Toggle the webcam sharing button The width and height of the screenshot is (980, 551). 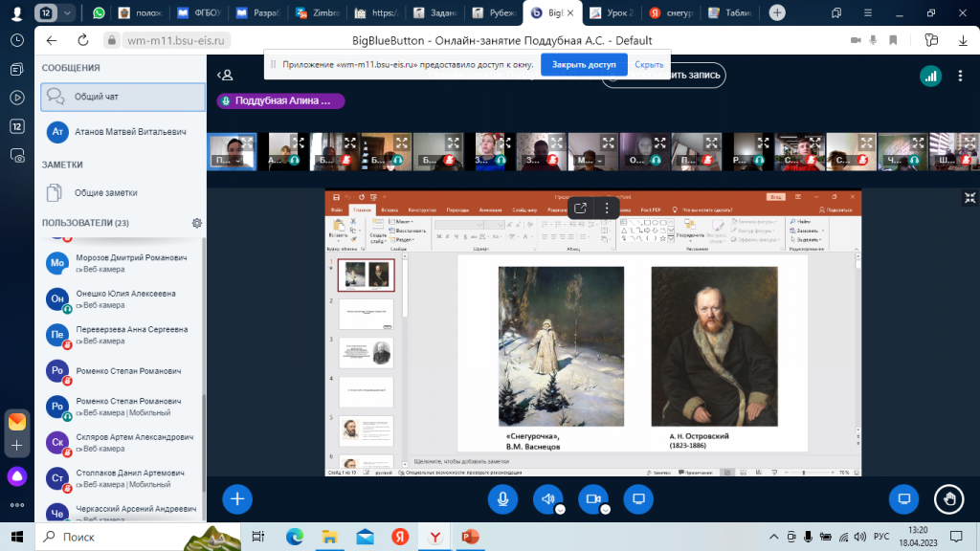(593, 499)
